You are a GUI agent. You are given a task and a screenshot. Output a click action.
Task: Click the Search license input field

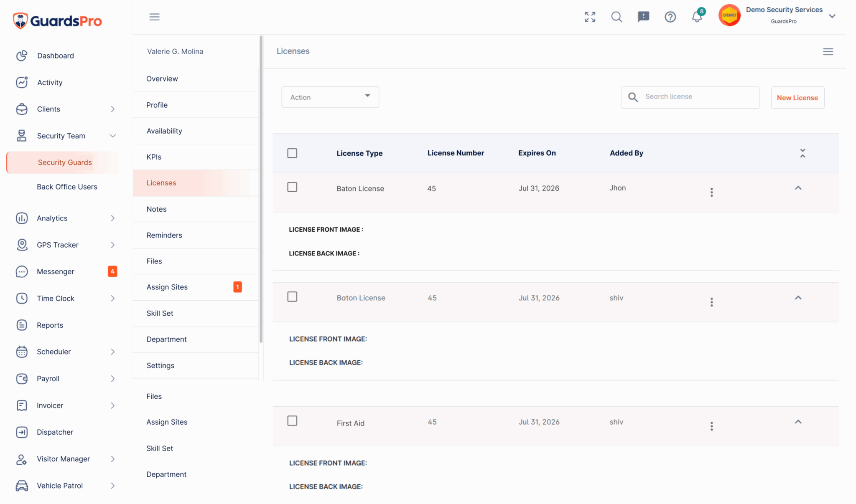[x=690, y=97]
